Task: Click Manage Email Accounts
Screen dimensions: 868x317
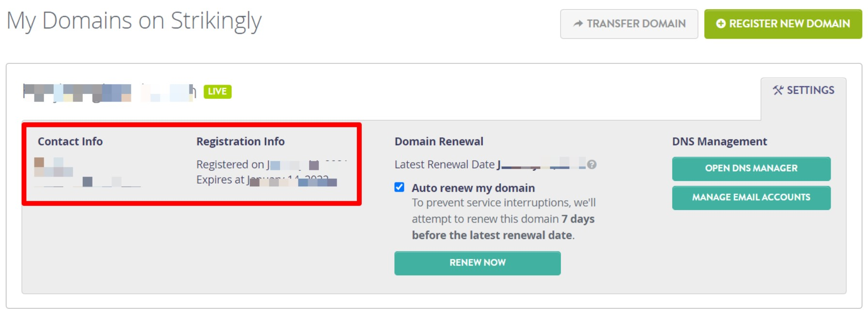Action: [x=751, y=197]
